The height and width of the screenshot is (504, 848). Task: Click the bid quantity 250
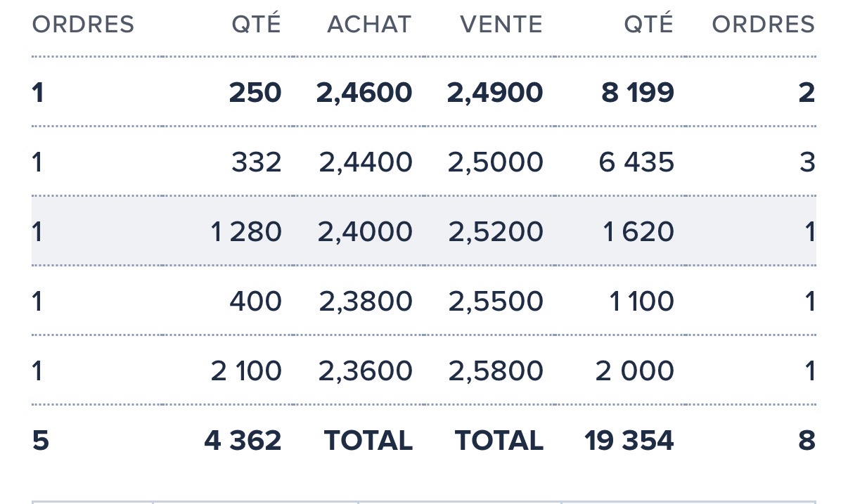[255, 92]
